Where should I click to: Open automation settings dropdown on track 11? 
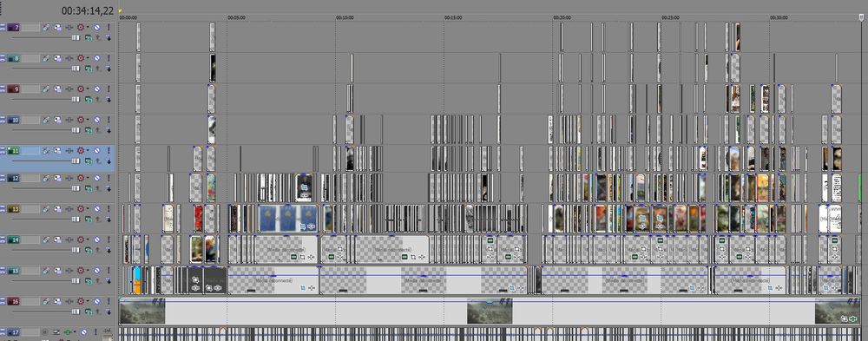pos(88,151)
